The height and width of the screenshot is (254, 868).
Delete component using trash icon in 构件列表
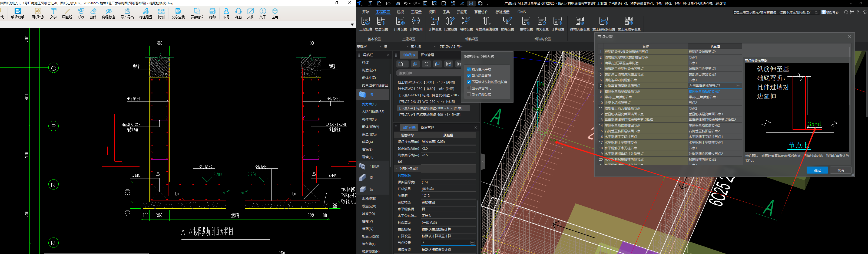click(426, 64)
